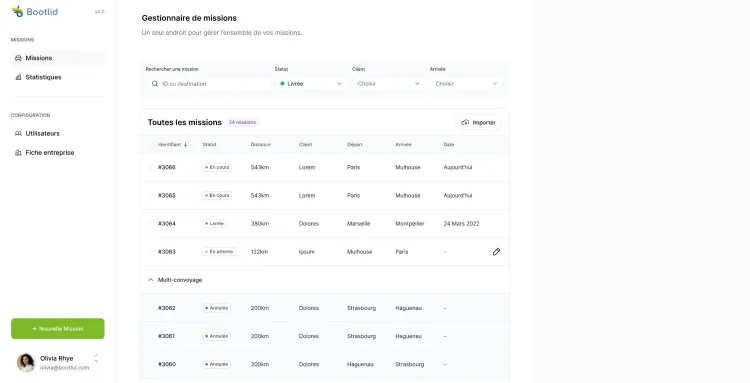Click the olivia@bootlid.com email text
The image size is (750, 383).
[x=65, y=368]
